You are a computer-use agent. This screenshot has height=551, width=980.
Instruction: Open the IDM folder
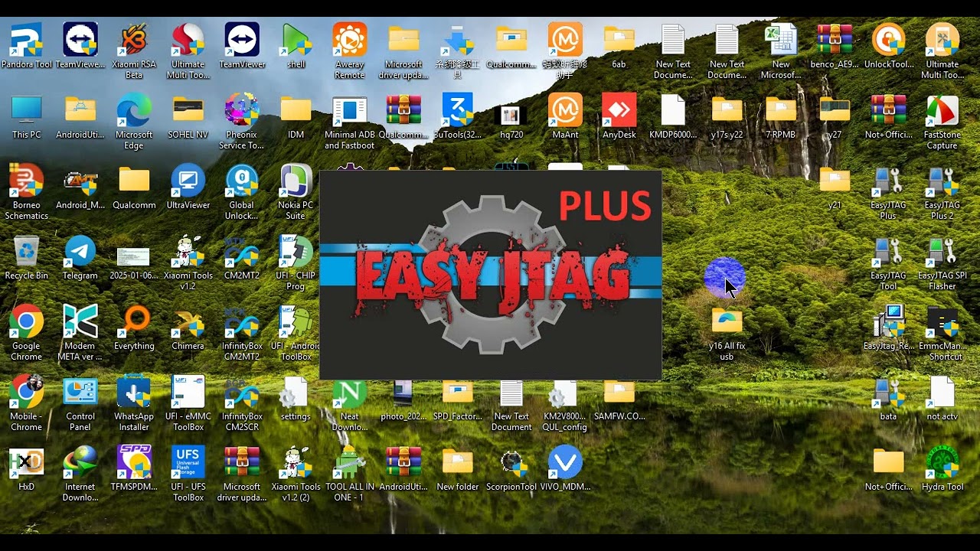[296, 116]
